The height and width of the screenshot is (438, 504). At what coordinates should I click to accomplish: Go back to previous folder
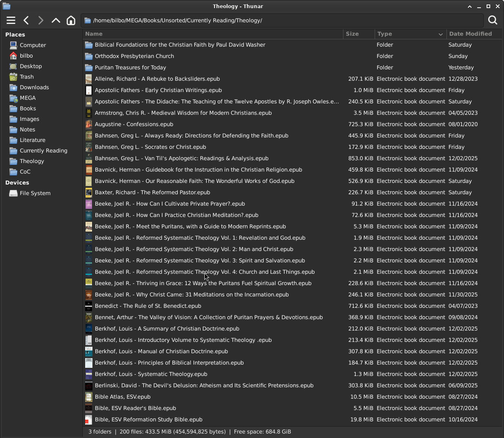(x=26, y=20)
